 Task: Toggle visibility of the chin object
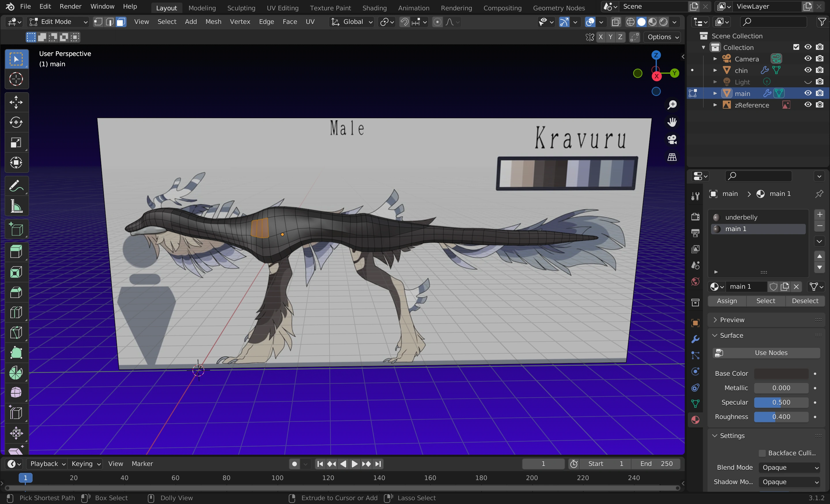(808, 70)
